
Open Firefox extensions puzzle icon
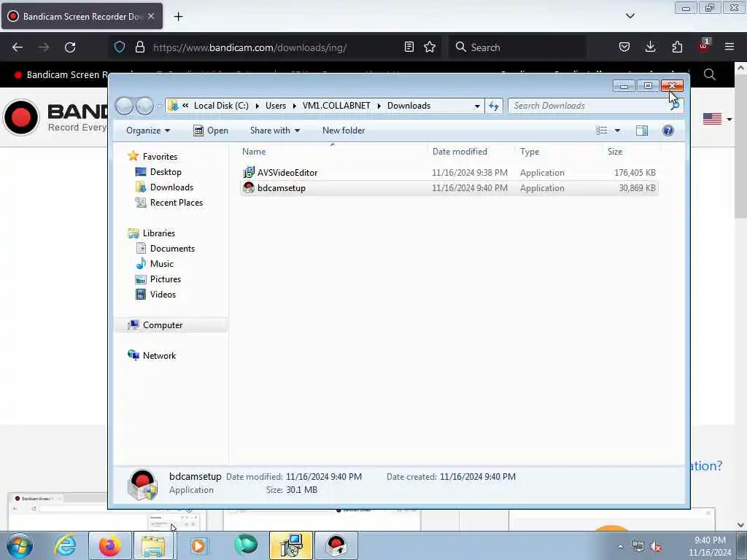pos(677,47)
